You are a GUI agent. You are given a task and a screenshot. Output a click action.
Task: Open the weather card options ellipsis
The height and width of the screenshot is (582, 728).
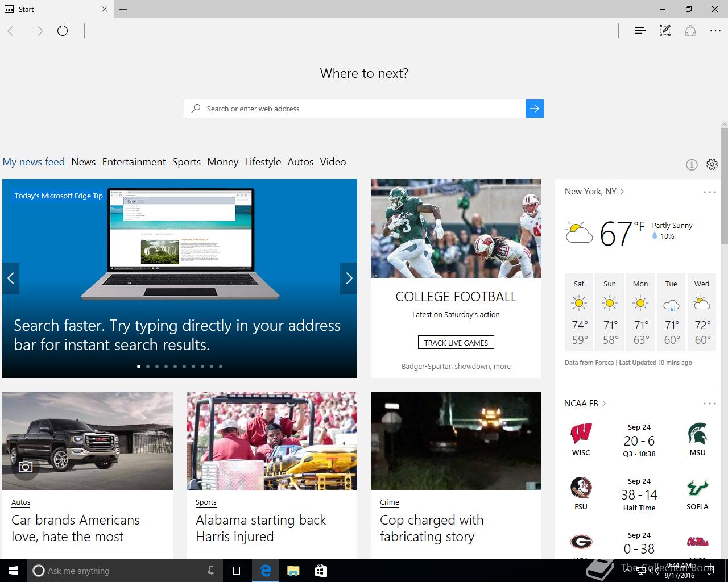click(x=710, y=192)
